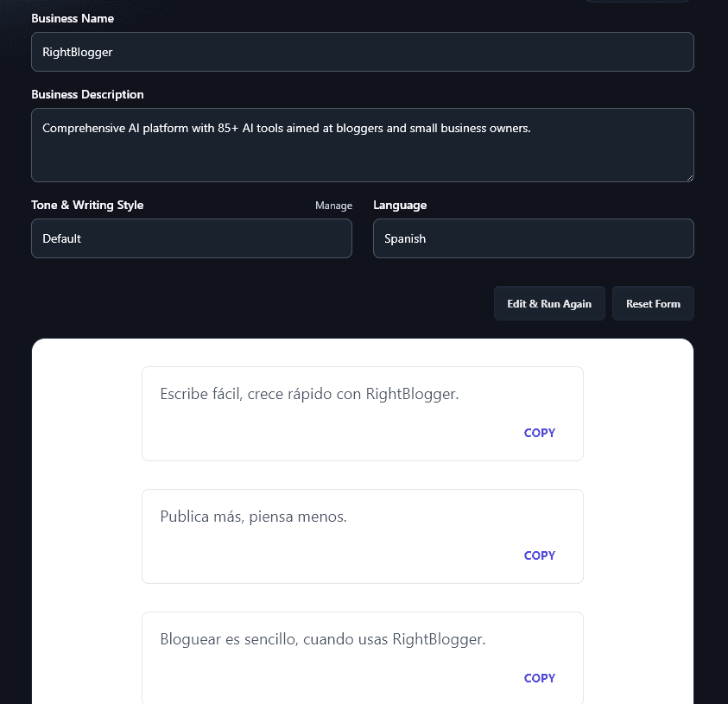Screen dimensions: 728x704
Task: Click the partially visible button at top right
Action: tap(637, 1)
